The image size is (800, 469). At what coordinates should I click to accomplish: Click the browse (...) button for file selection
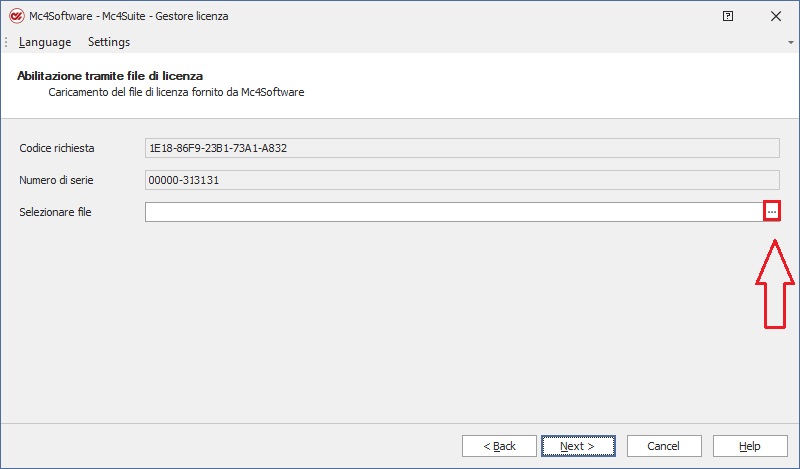point(771,212)
